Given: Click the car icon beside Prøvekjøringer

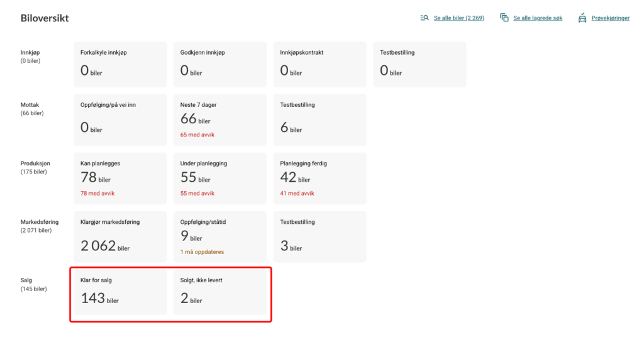Looking at the screenshot, I should (x=582, y=18).
